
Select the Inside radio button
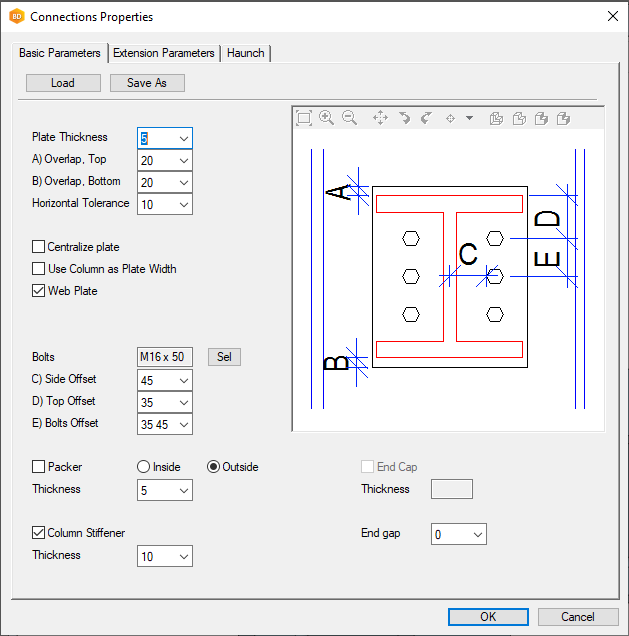(x=143, y=467)
